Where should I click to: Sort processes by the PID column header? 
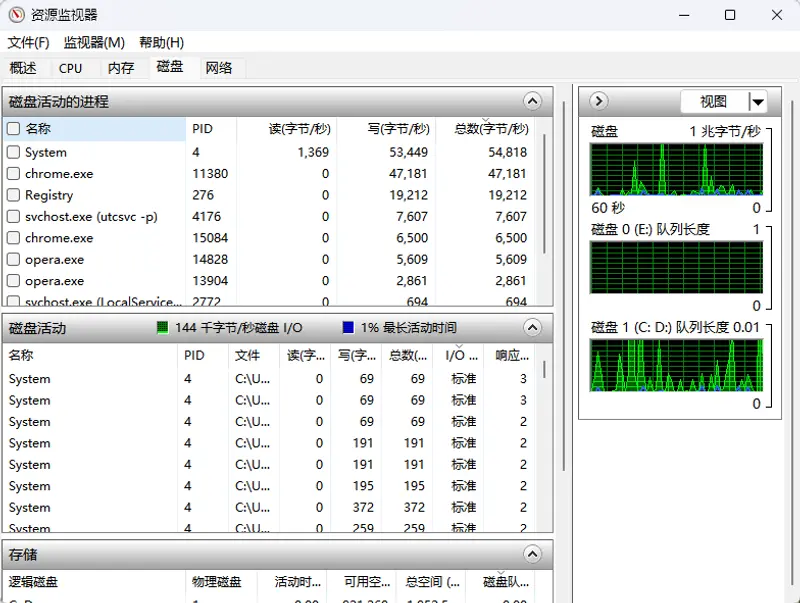200,130
